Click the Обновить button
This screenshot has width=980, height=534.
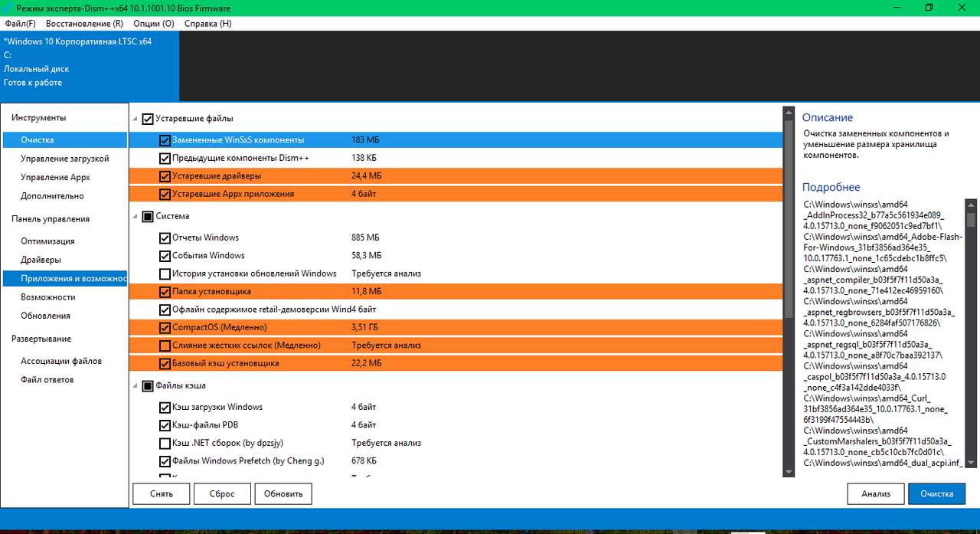click(x=283, y=494)
